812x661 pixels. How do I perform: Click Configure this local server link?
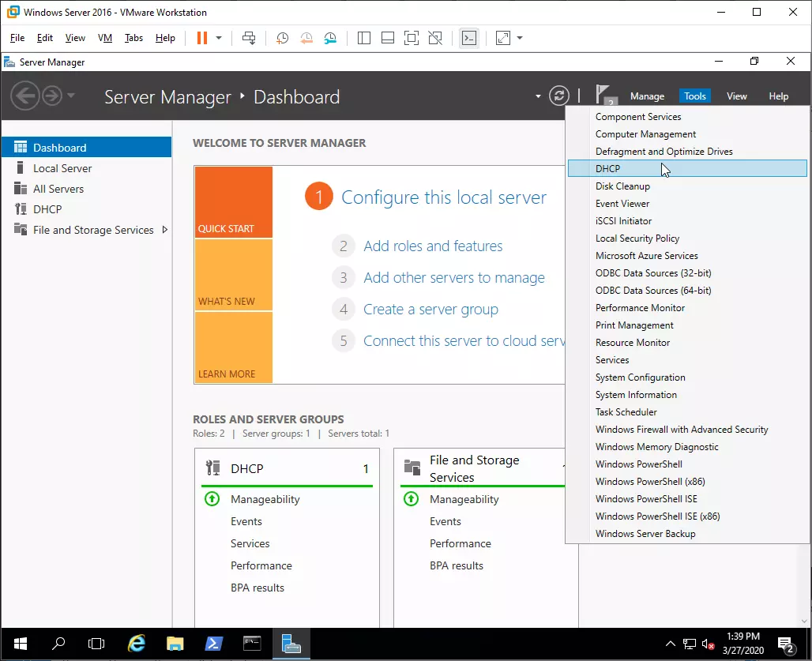click(x=444, y=197)
